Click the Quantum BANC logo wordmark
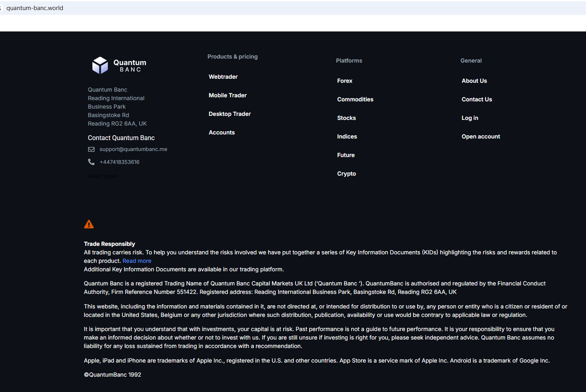The image size is (586, 392). coord(130,65)
